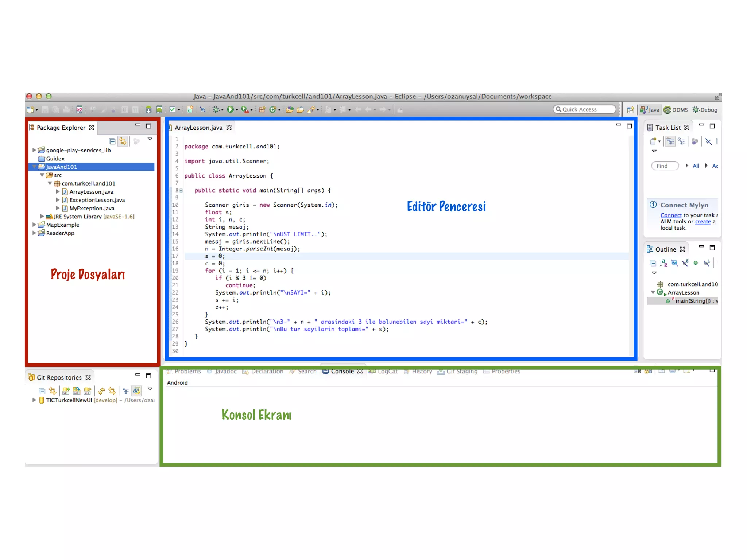
Task: Click Sort alphabetically icon in Outline
Action: click(663, 263)
